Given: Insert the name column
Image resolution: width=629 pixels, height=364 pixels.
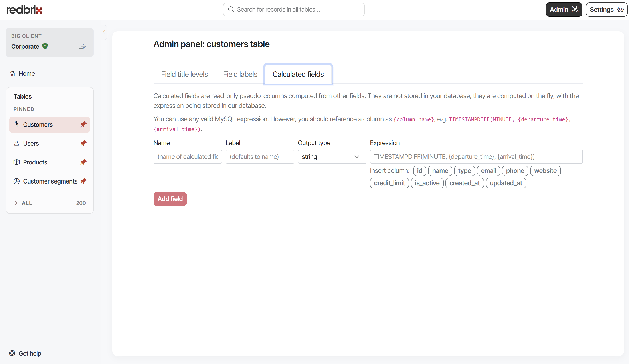Looking at the screenshot, I should (440, 171).
